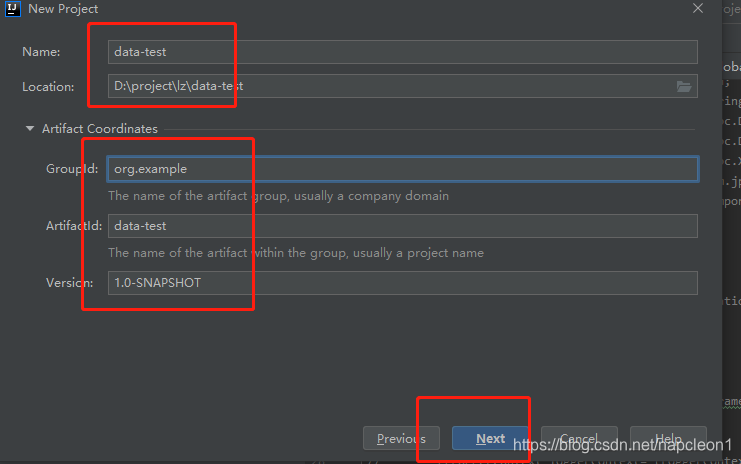The width and height of the screenshot is (741, 464).
Task: Click the Artifact Coordinates label
Action: [100, 129]
